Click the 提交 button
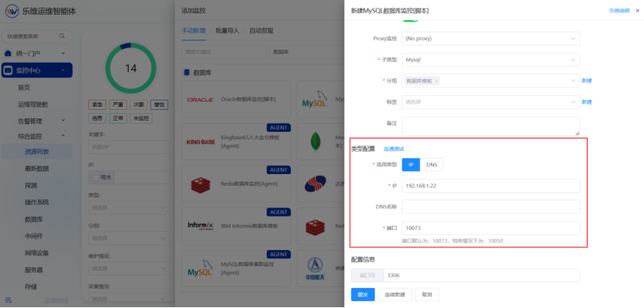 (363, 295)
